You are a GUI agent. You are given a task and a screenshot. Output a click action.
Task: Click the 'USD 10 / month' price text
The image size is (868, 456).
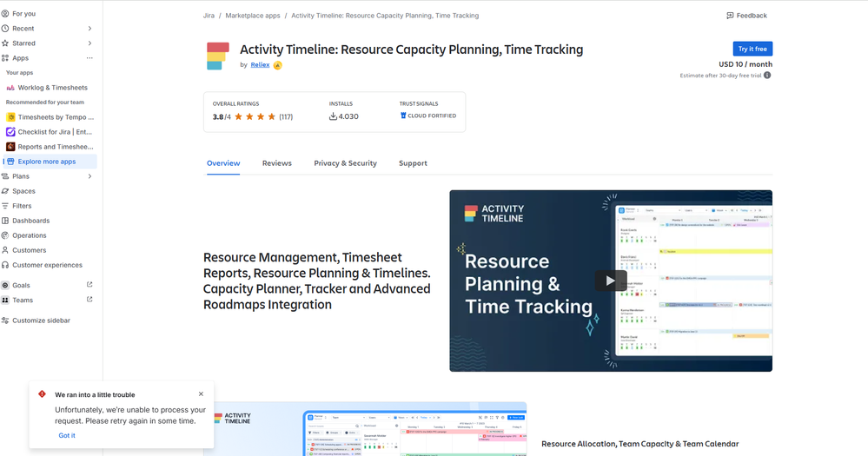point(745,64)
